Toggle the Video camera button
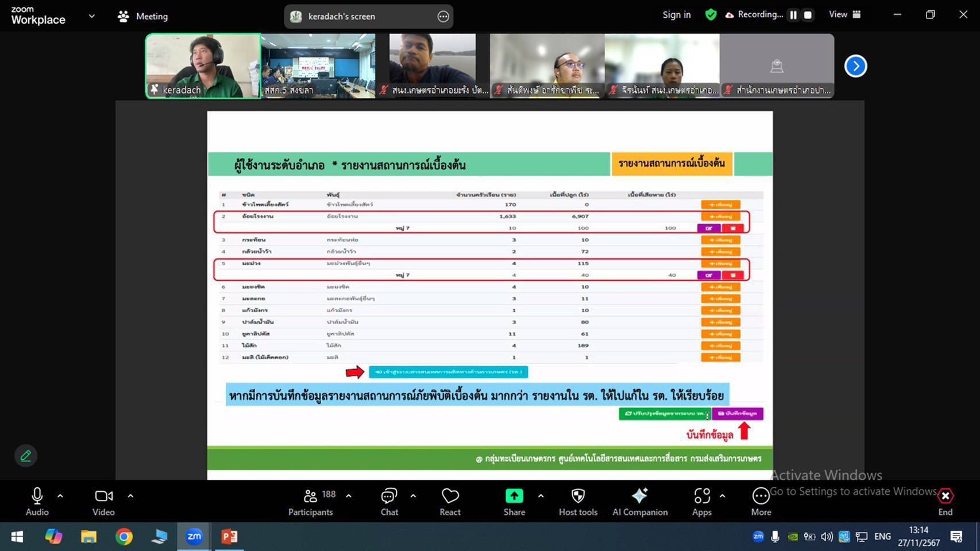980x551 pixels. [104, 501]
